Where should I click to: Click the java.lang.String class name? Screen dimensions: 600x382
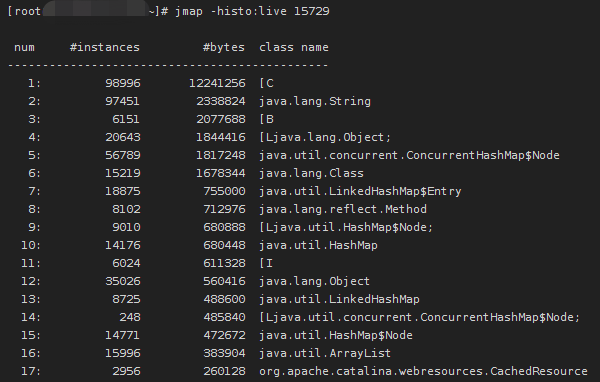(315, 101)
